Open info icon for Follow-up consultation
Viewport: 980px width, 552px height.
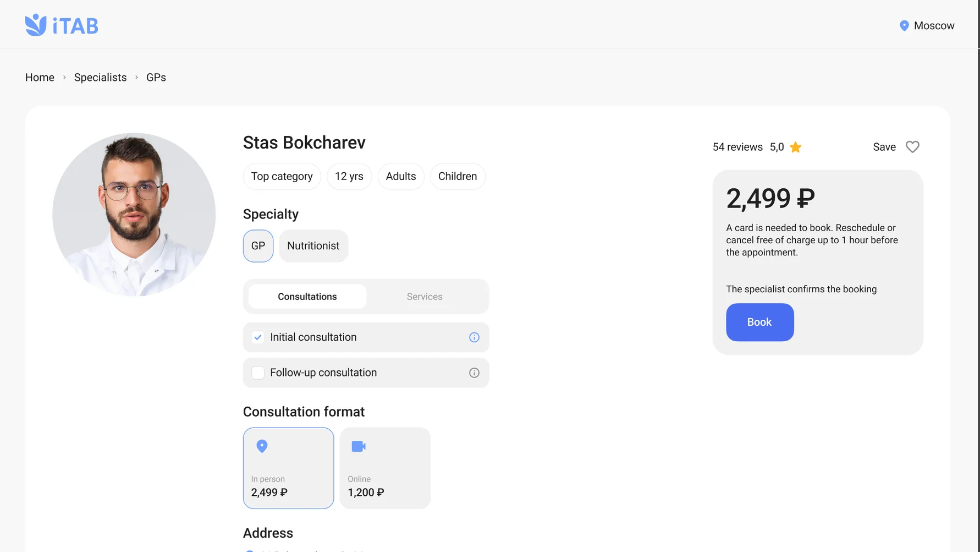(474, 373)
